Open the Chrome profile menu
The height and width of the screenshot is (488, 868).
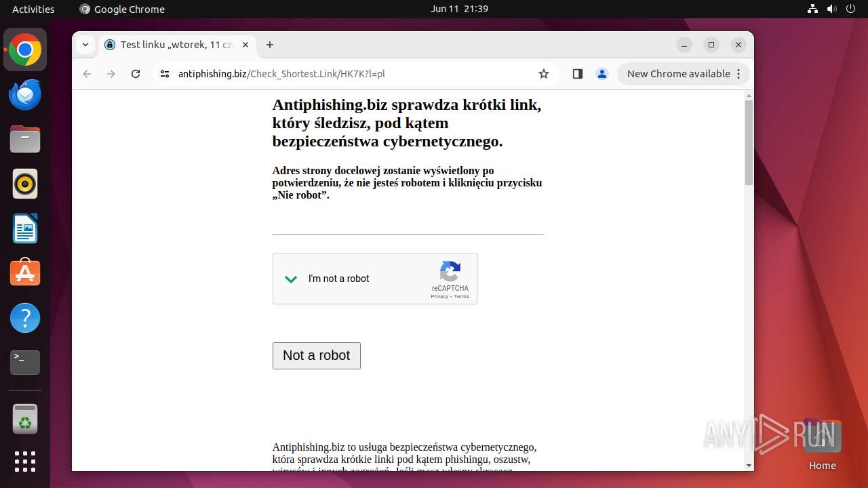tap(602, 74)
